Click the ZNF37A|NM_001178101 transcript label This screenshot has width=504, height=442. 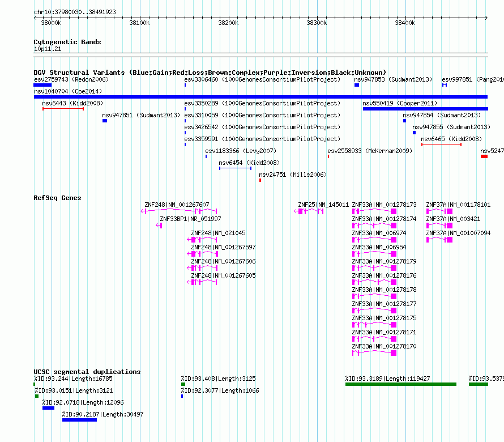458,205
